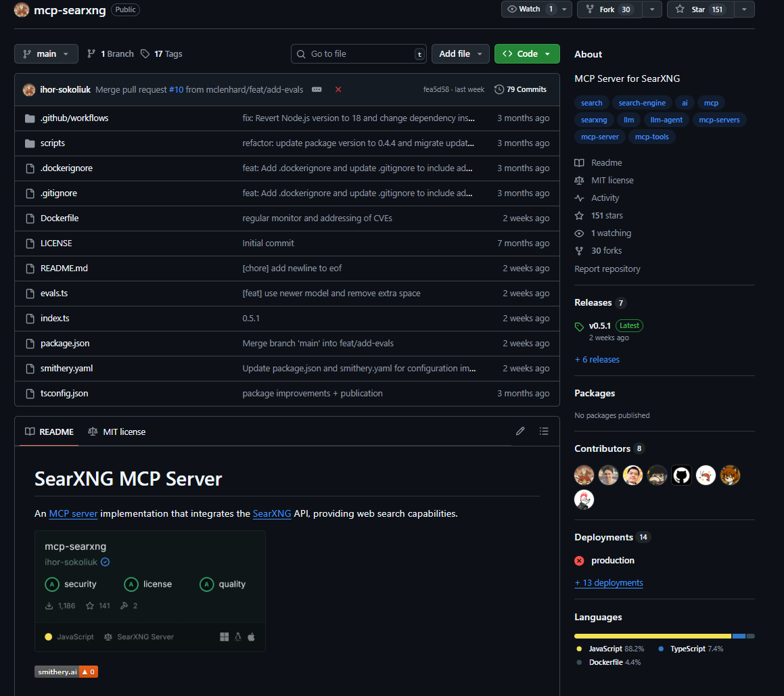Open the evals.ts file
This screenshot has width=784, height=696.
54,294
